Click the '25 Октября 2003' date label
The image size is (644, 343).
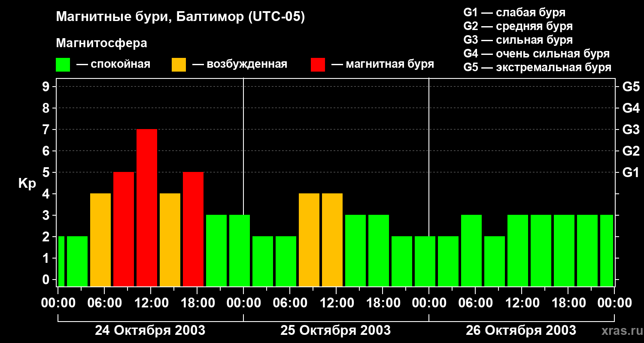pyautogui.click(x=335, y=331)
